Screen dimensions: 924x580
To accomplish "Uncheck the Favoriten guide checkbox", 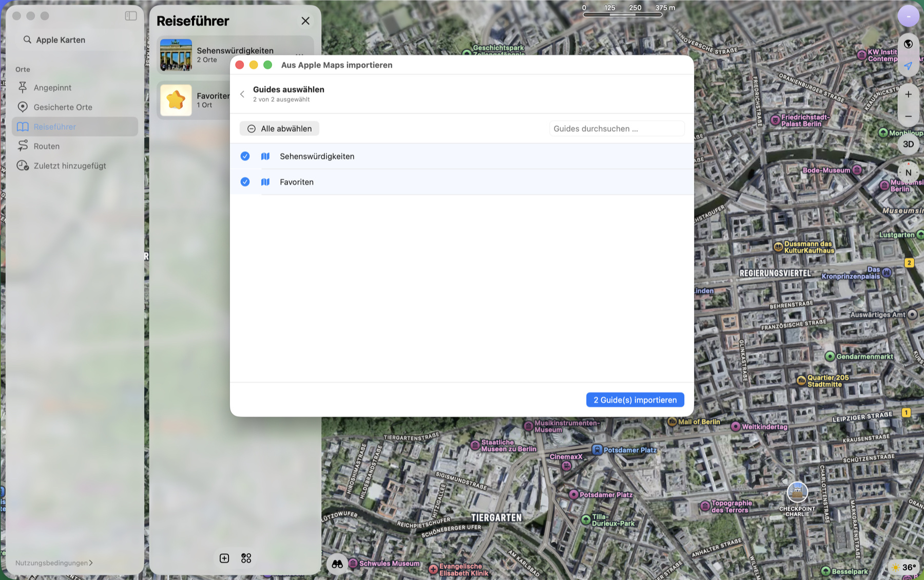I will (245, 182).
